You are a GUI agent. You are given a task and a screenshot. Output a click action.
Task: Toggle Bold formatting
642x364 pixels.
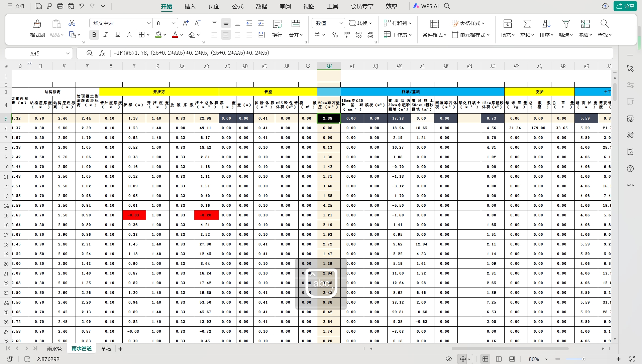point(94,35)
